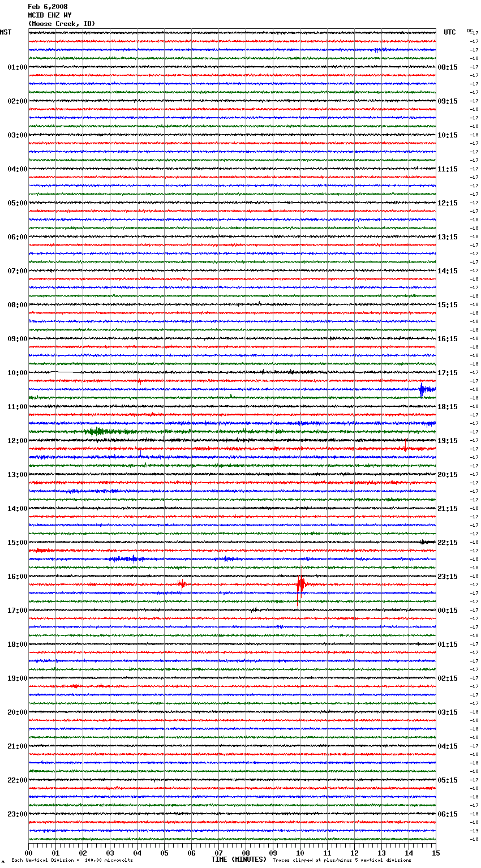The image size is (481, 868).
Task: Click the 18:00 MST time label
Action: pyautogui.click(x=18, y=644)
